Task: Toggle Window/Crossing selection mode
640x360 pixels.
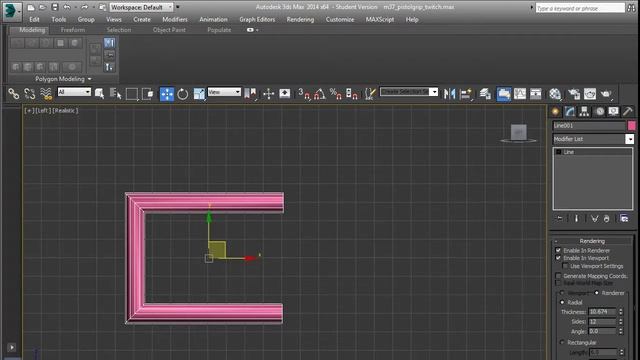Action: 148,94
